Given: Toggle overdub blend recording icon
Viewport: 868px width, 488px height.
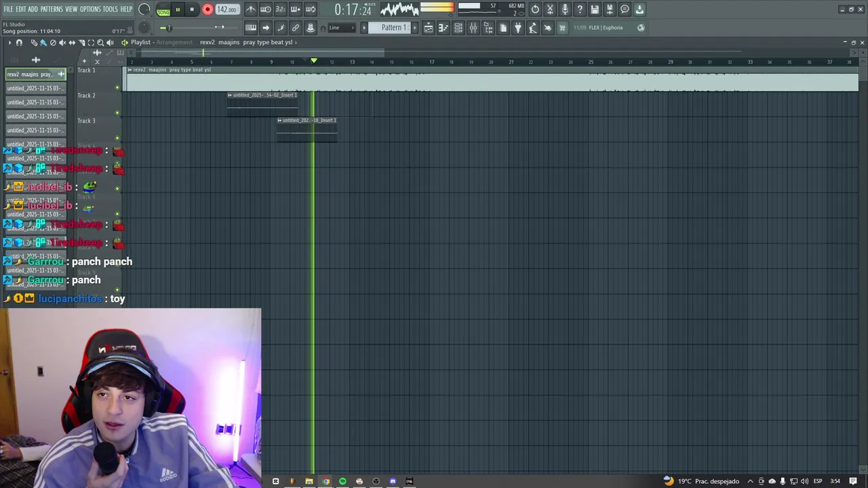Looking at the screenshot, I should click(x=296, y=9).
